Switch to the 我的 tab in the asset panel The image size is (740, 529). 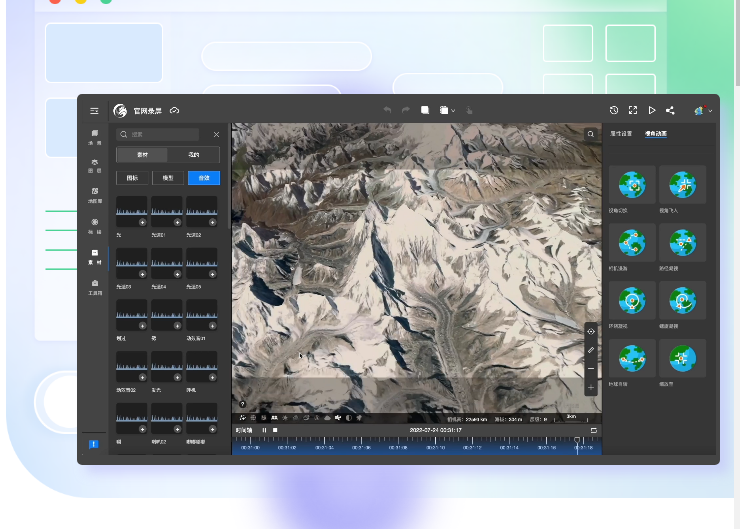click(x=193, y=155)
